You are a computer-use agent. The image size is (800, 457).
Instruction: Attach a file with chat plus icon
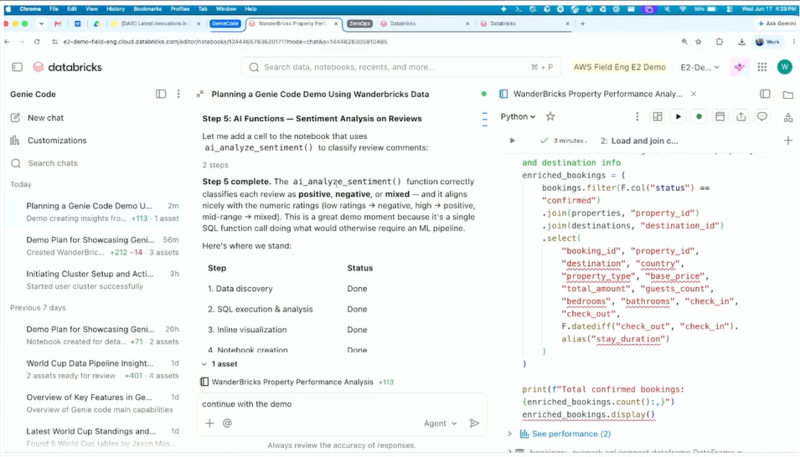click(x=209, y=423)
